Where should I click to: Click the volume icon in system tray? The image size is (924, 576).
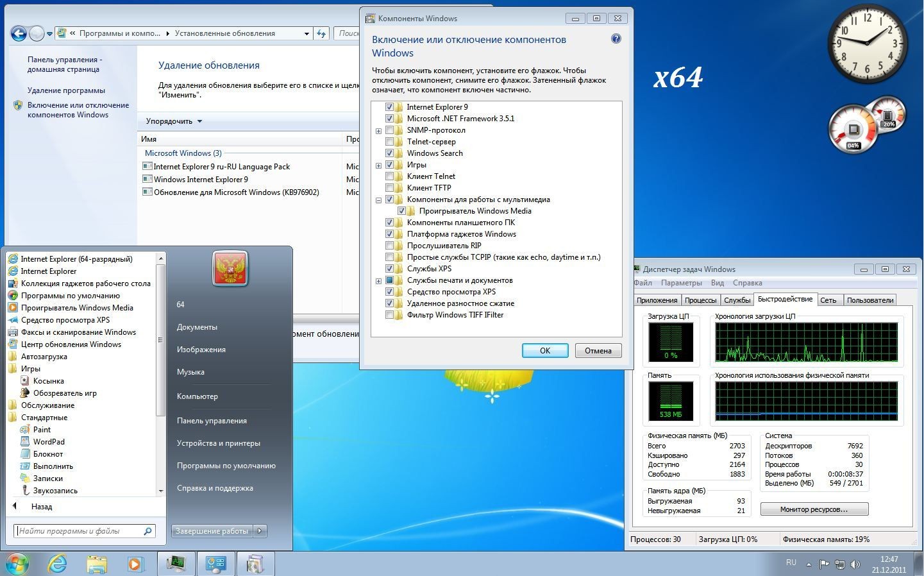pyautogui.click(x=855, y=564)
